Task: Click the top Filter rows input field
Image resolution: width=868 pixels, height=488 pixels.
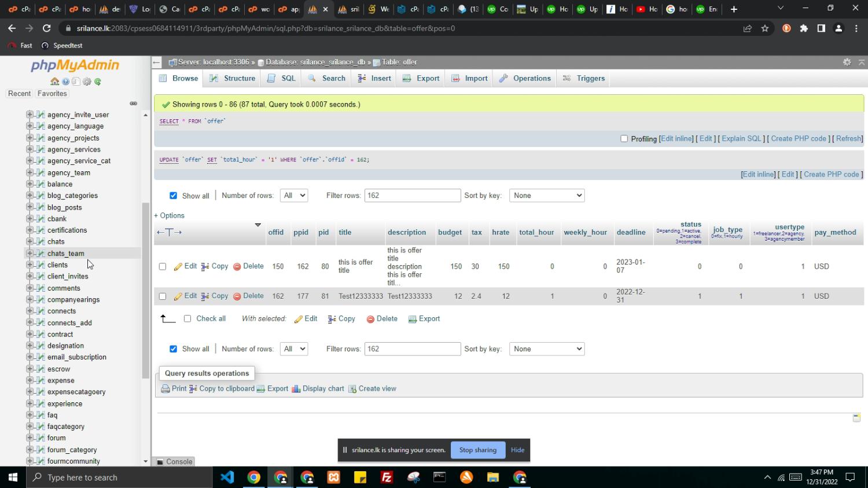Action: coord(412,196)
